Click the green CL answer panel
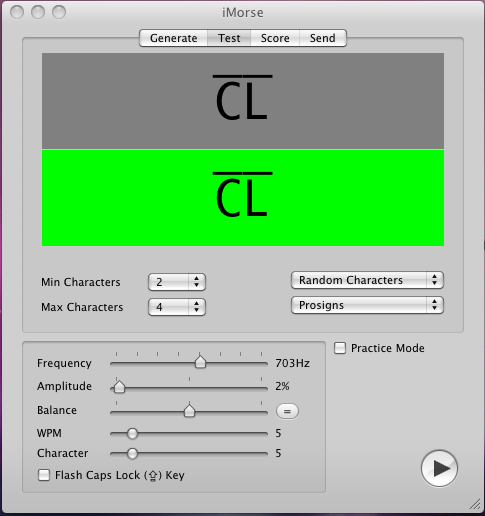Screen dimensions: 485x516 tap(243, 198)
